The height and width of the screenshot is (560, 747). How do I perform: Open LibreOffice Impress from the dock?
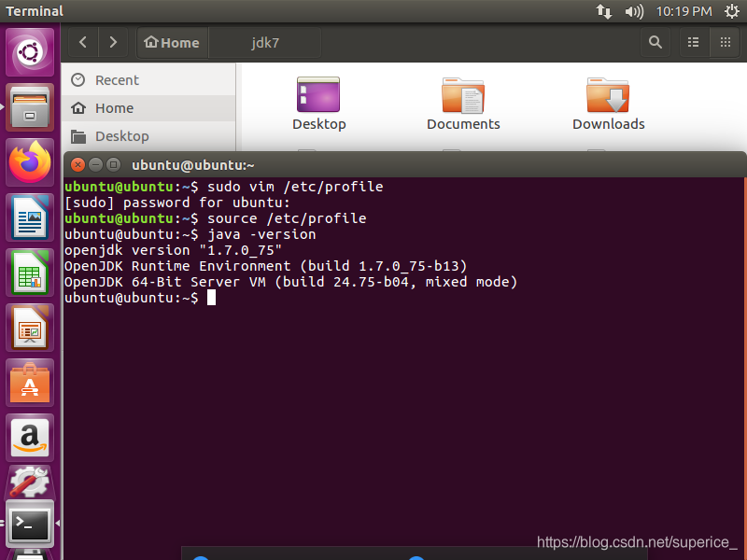pos(30,329)
